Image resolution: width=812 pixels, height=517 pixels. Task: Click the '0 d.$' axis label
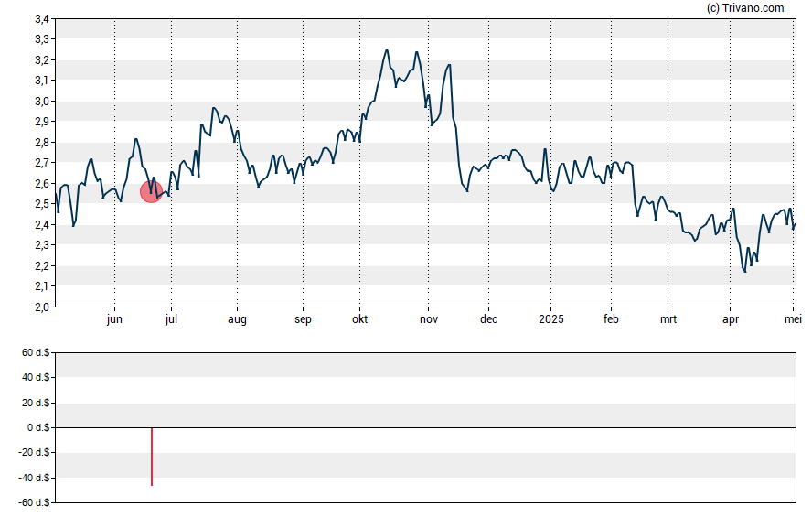click(38, 428)
